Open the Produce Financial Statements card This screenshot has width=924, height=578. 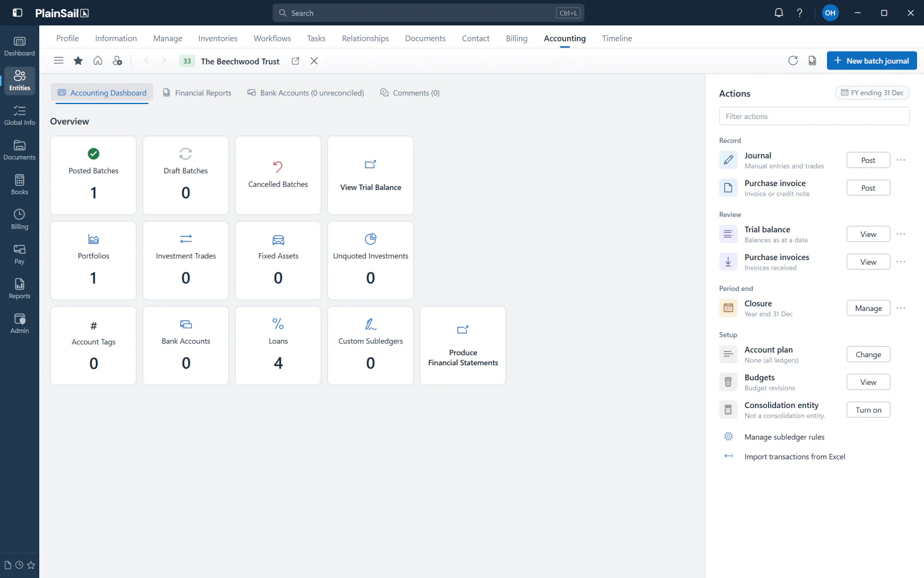click(x=463, y=346)
